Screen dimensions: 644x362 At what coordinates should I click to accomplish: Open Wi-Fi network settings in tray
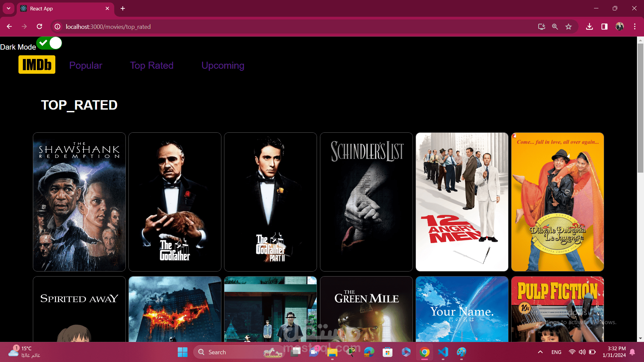tap(572, 352)
